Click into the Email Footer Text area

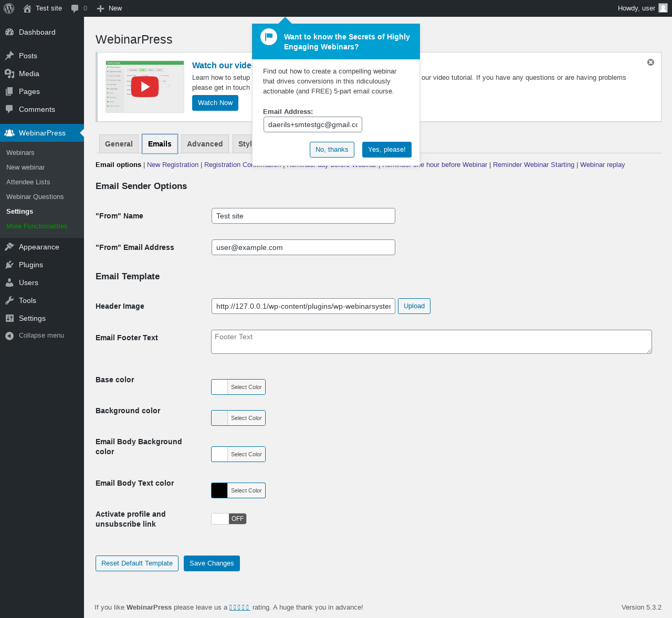(x=432, y=342)
